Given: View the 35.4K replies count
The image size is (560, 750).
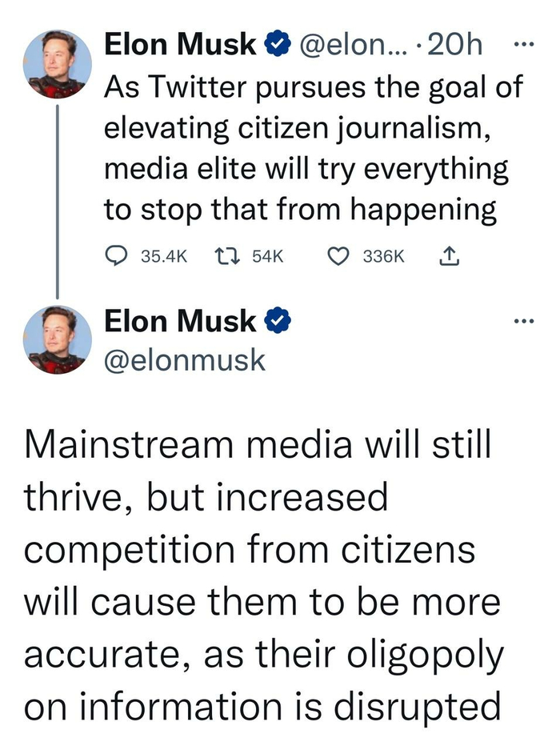Looking at the screenshot, I should [x=164, y=257].
